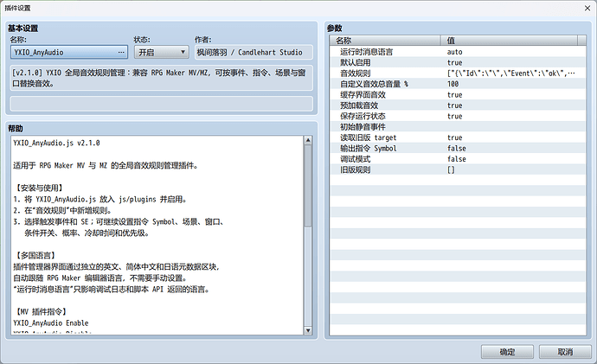Click the help scrollbar up arrow
This screenshot has width=597, height=364.
(x=308, y=140)
